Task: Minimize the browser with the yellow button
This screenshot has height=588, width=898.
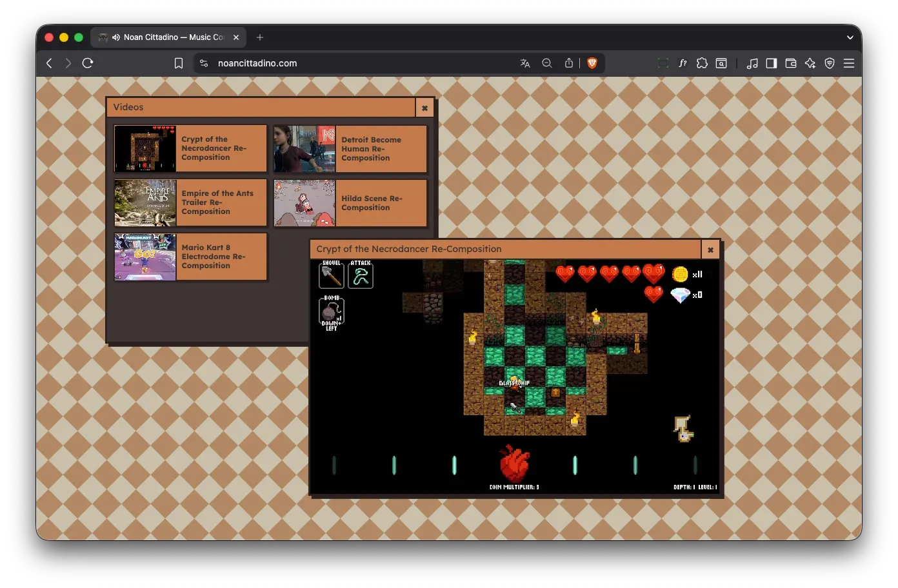Action: tap(64, 37)
